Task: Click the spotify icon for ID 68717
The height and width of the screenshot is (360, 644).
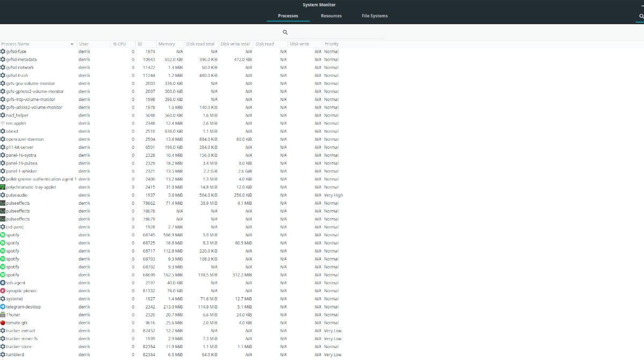Action: click(3, 251)
